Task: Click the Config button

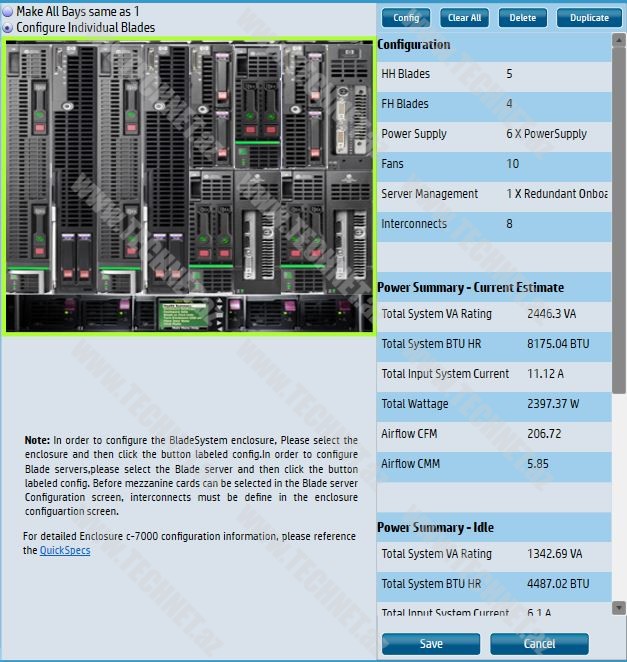Action: (x=406, y=18)
